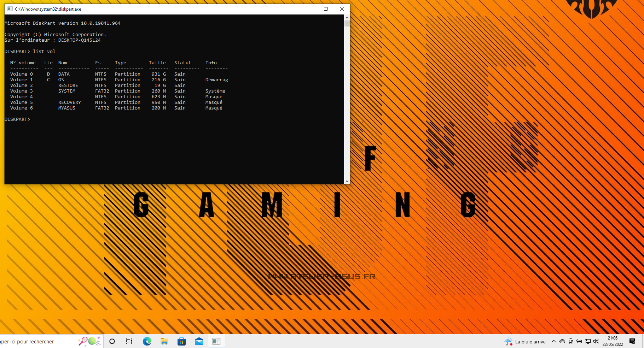Launch Microsoft Store from the taskbar
644x348 pixels.
(181, 341)
